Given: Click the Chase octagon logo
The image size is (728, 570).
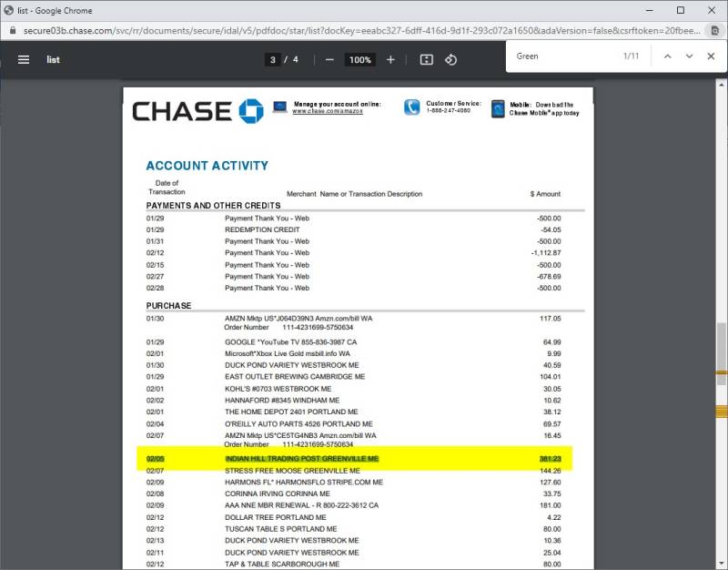Looking at the screenshot, I should tap(251, 111).
